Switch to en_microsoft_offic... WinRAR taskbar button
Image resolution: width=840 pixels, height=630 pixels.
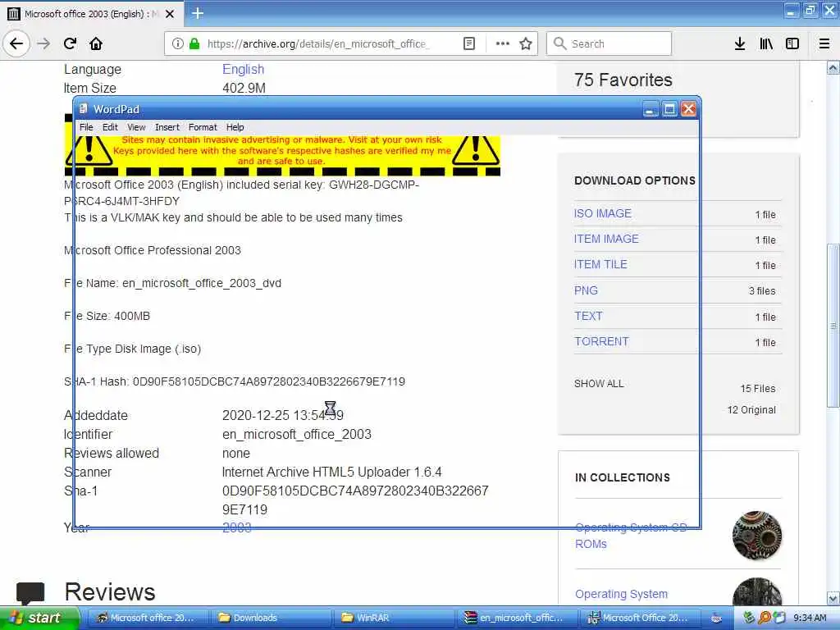coord(515,618)
